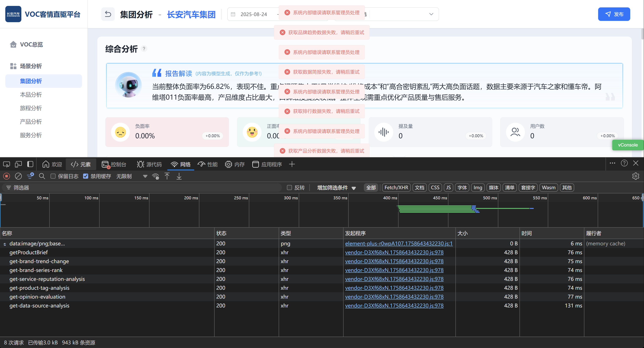644x348 pixels.
Task: Click the inspect element picker icon
Action: click(6, 164)
